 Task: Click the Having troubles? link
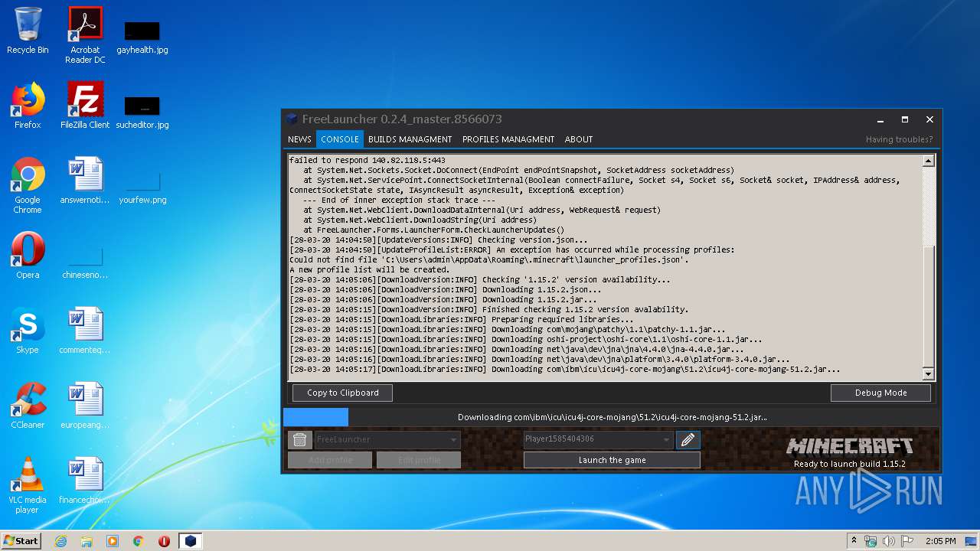click(899, 139)
